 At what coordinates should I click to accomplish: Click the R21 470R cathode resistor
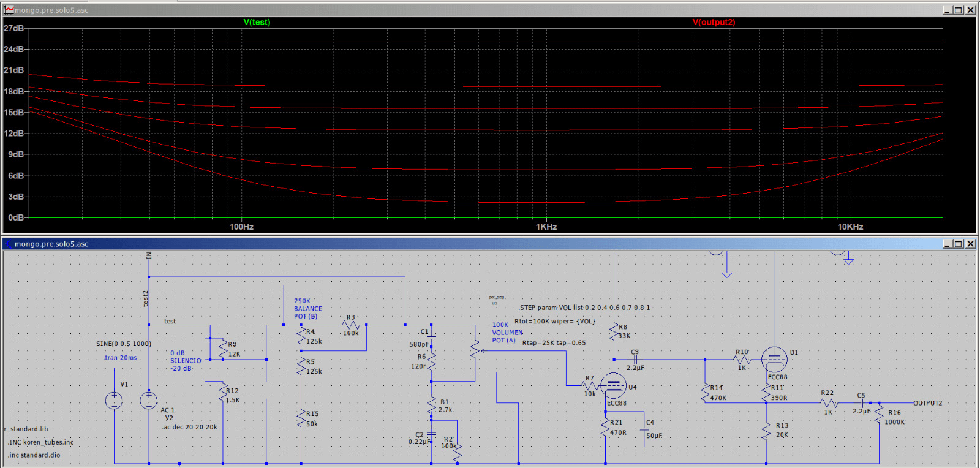(x=606, y=427)
